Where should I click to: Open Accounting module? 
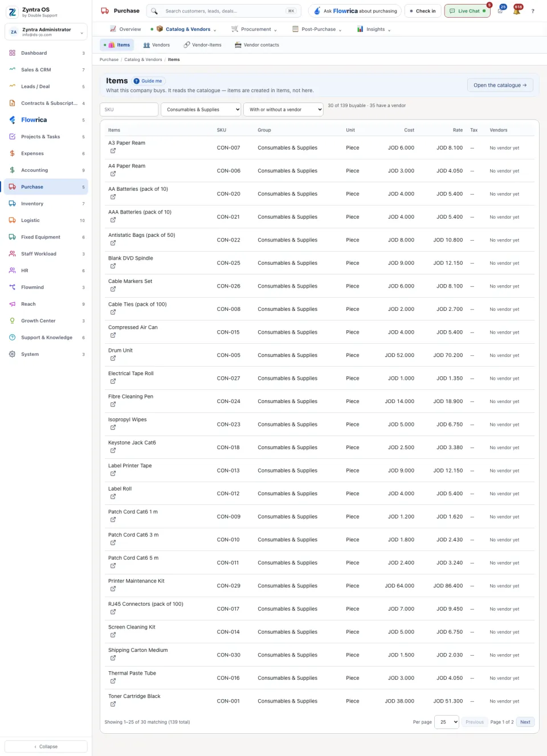(x=46, y=170)
